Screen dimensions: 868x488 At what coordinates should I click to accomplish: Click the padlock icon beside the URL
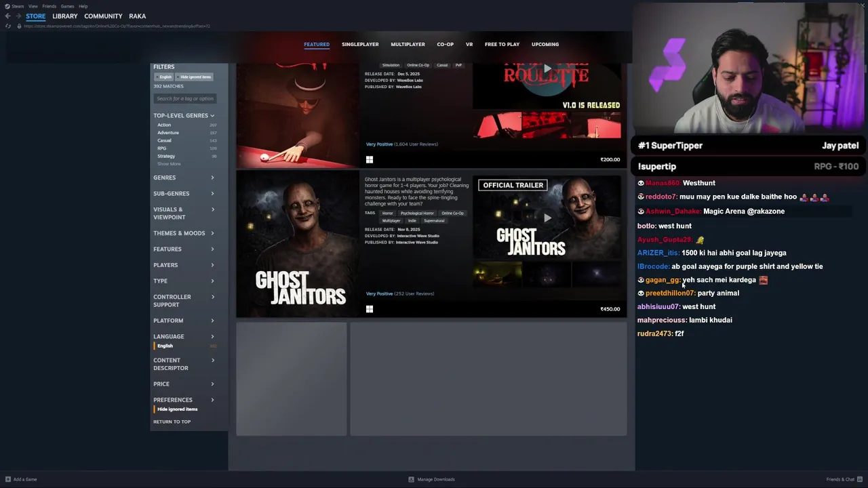[x=19, y=26]
